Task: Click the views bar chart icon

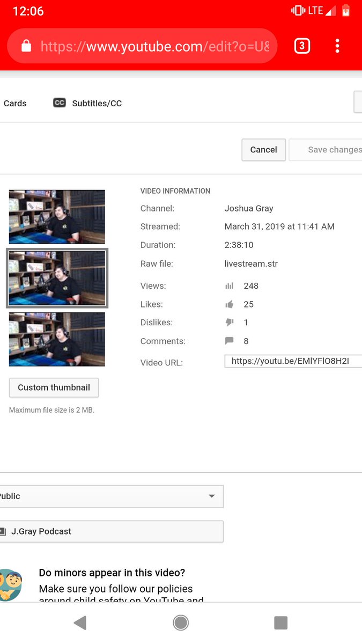Action: [230, 286]
